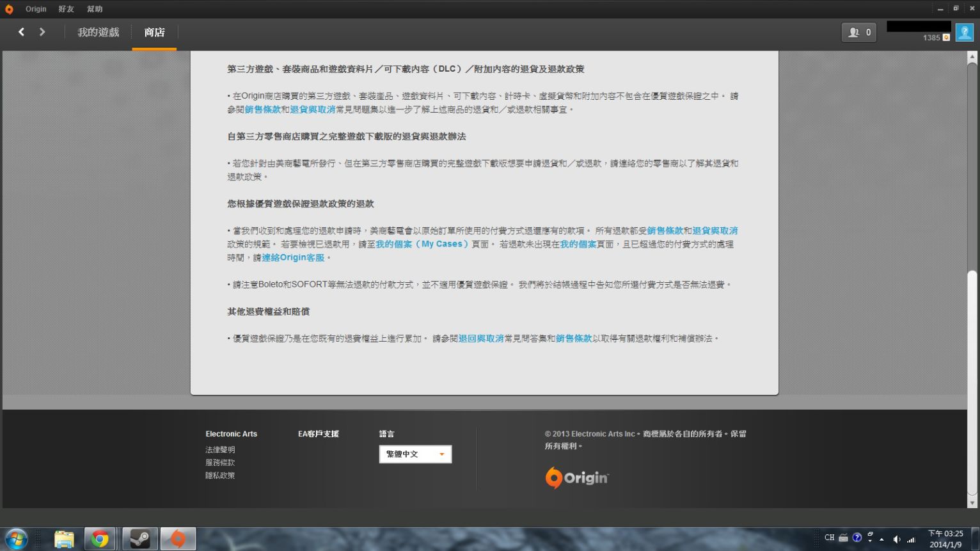Open the 繁體中文 language dropdown
980x551 pixels.
pos(415,454)
